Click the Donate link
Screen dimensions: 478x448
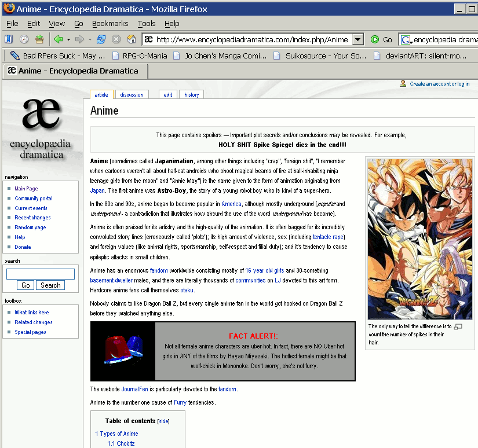point(23,247)
